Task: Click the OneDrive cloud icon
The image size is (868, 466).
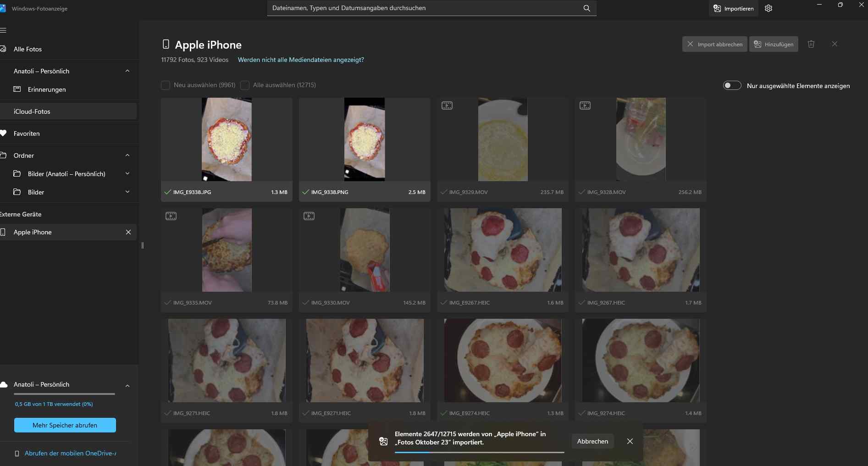Action: point(4,384)
